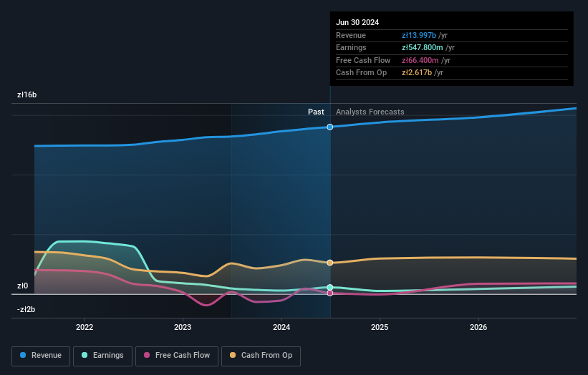Click the orange Cash From Op data marker

[x=330, y=263]
